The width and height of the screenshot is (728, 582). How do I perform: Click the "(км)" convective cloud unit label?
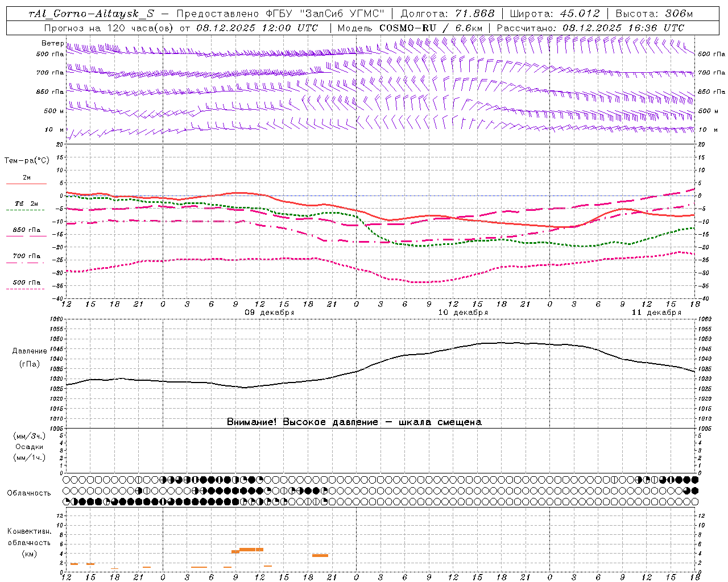coord(30,554)
